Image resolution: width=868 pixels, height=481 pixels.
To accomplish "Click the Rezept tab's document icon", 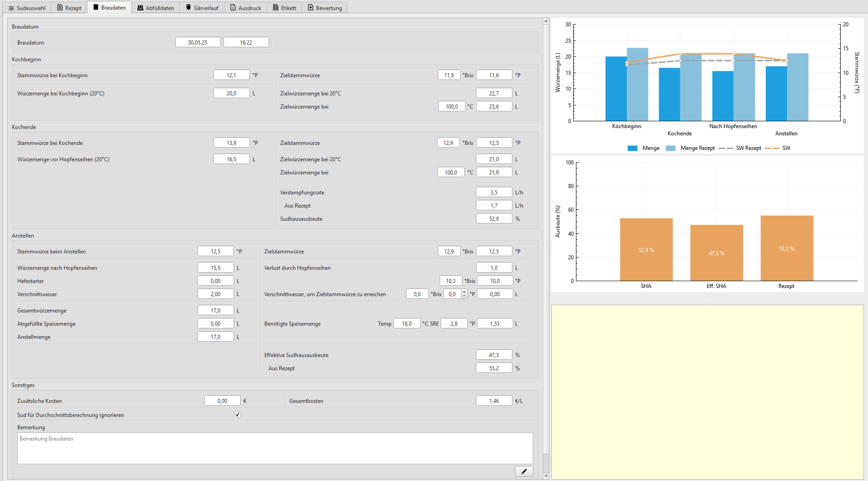I will [x=60, y=8].
